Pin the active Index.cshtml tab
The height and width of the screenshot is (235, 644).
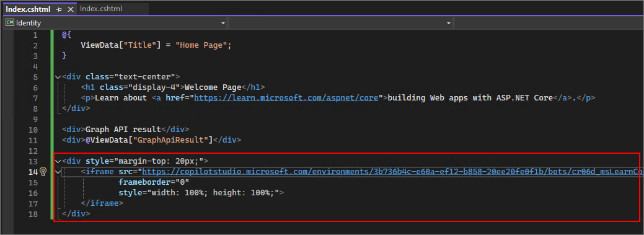click(x=60, y=9)
